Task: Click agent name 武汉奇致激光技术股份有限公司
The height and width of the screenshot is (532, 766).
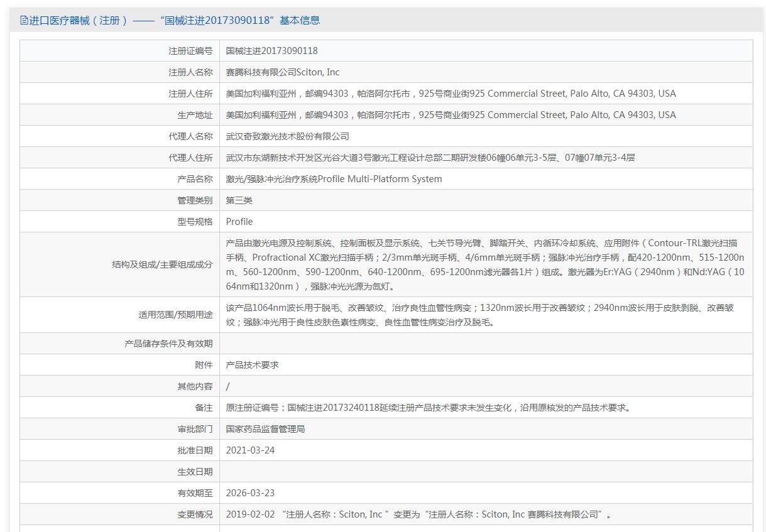Action: click(287, 136)
